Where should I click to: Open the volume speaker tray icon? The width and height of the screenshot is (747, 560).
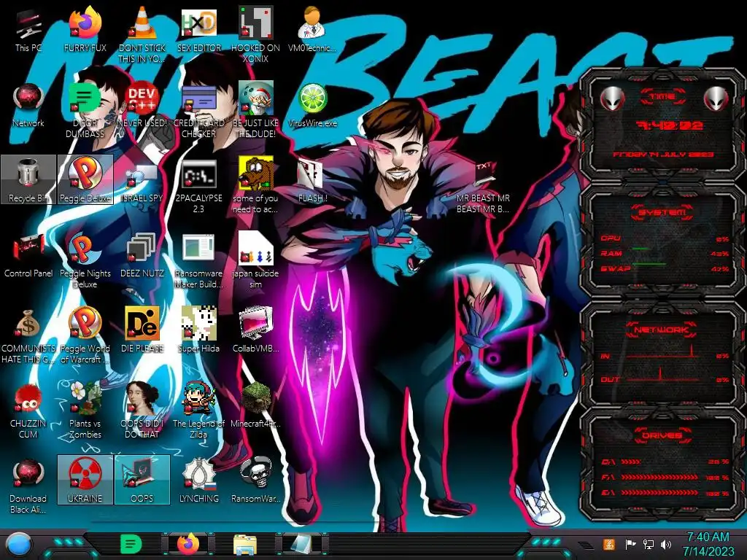coord(666,544)
